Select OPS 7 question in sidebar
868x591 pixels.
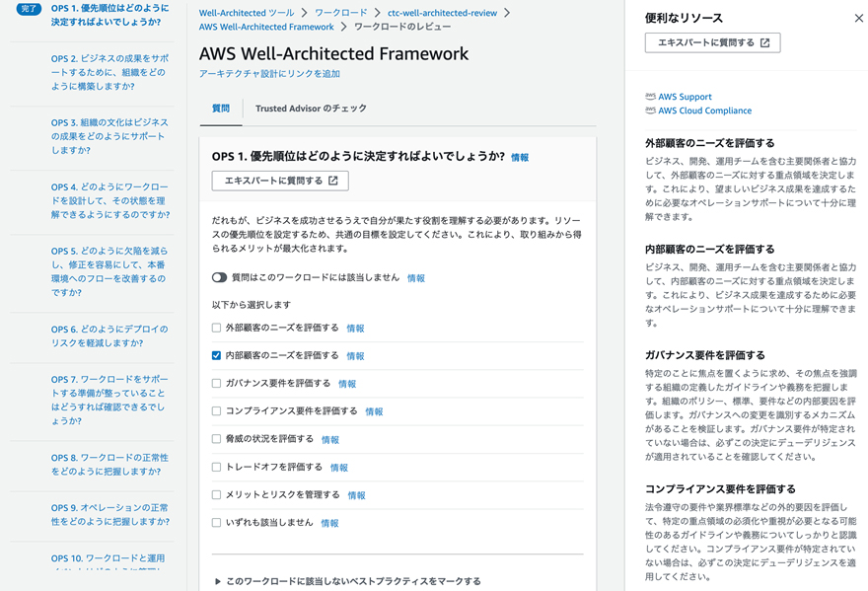[109, 400]
